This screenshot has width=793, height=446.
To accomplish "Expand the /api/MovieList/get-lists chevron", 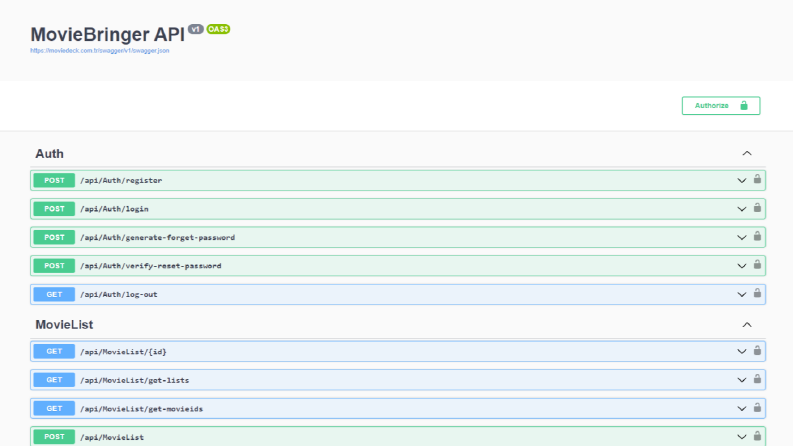I will (x=741, y=380).
